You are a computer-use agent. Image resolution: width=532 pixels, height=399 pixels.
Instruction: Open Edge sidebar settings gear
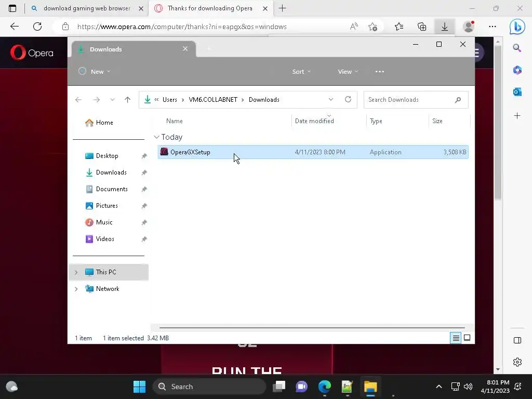(517, 362)
